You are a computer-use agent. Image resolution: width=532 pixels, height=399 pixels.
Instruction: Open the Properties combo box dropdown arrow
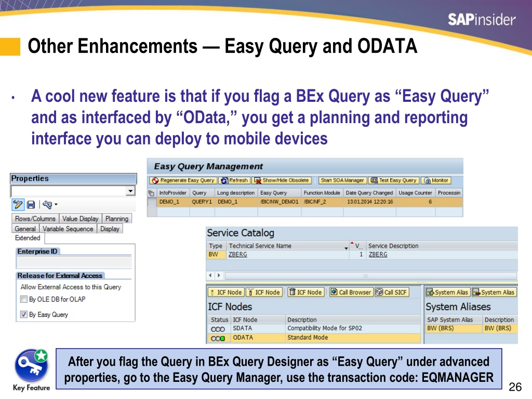click(130, 191)
